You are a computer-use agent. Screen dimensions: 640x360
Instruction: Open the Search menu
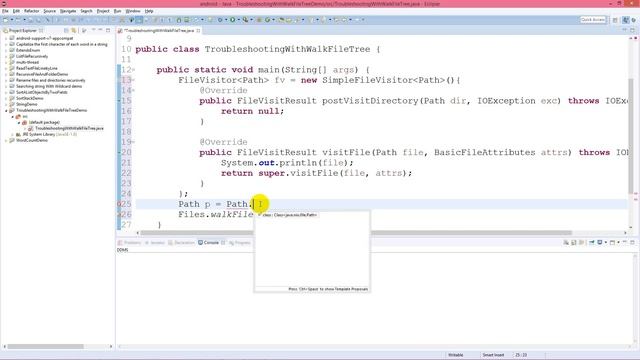86,11
